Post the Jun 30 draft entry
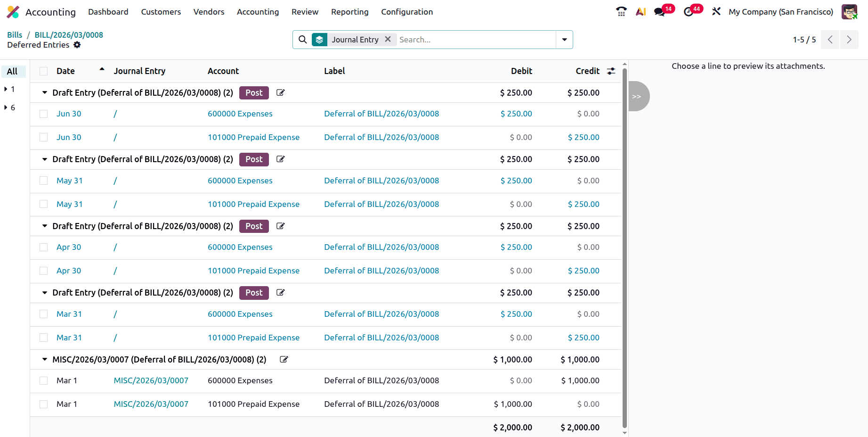 click(254, 93)
